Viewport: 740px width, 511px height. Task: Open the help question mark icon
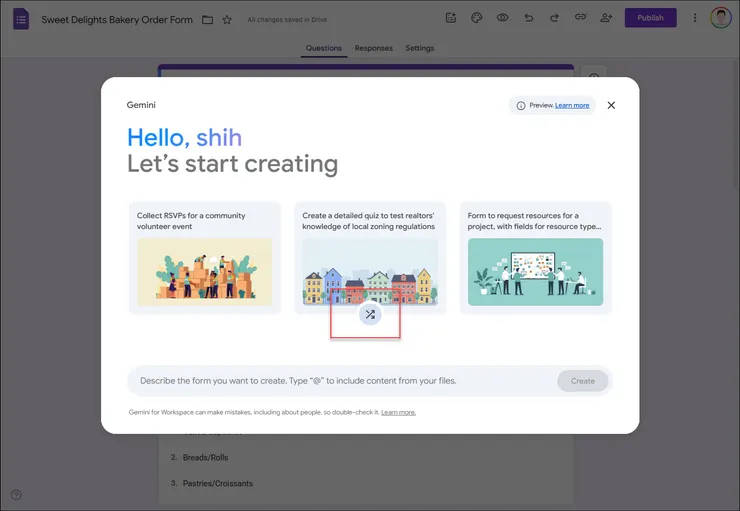(16, 494)
